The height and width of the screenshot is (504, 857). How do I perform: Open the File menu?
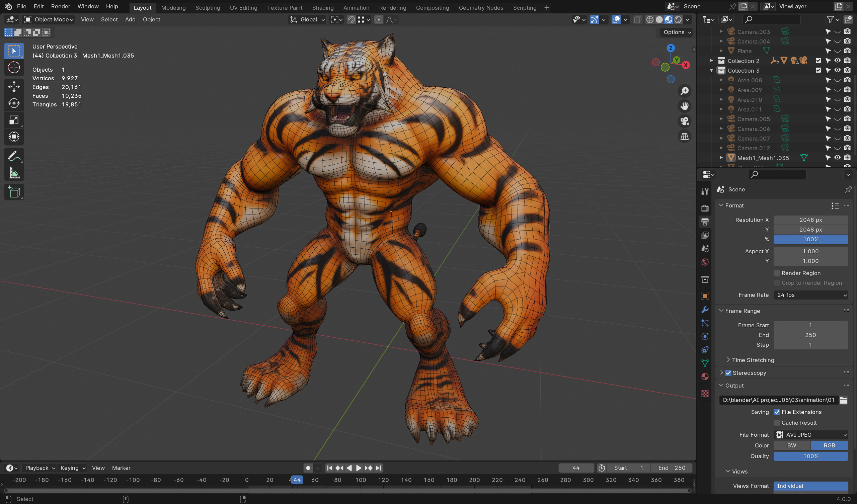21,6
